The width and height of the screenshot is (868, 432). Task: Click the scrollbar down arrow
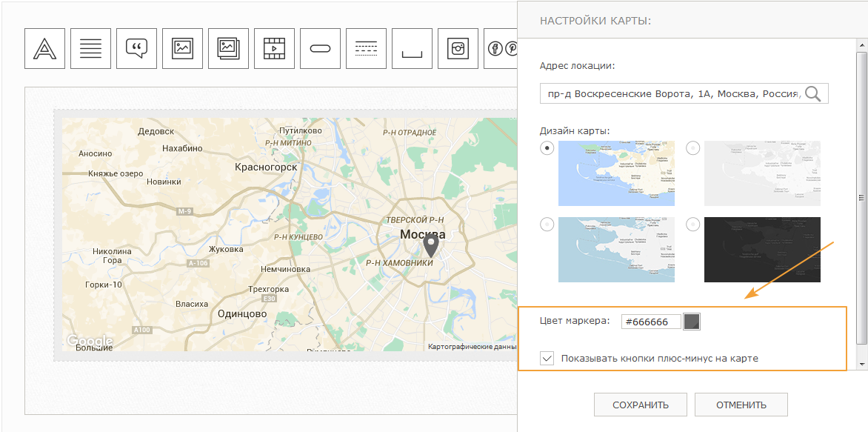(861, 364)
